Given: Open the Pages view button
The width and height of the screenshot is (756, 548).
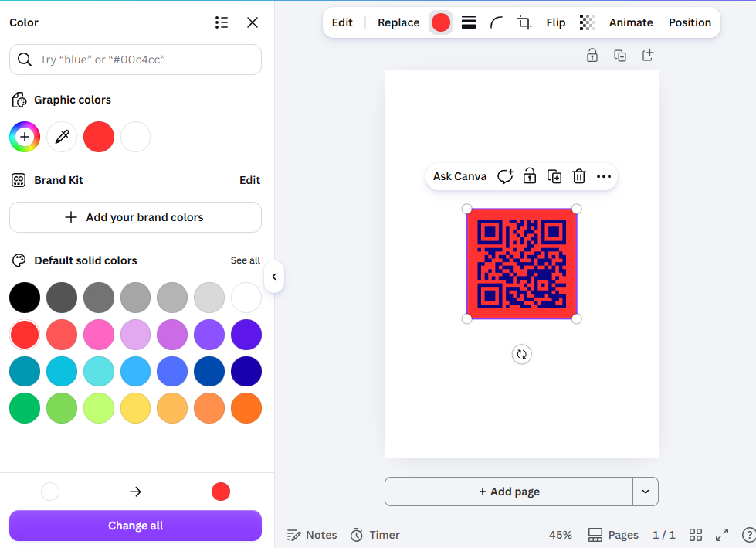Looking at the screenshot, I should 613,535.
